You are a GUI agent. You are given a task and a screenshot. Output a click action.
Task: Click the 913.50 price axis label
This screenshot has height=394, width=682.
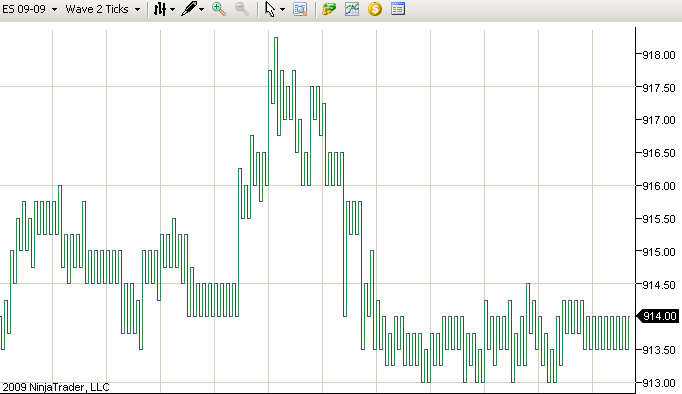pyautogui.click(x=659, y=350)
